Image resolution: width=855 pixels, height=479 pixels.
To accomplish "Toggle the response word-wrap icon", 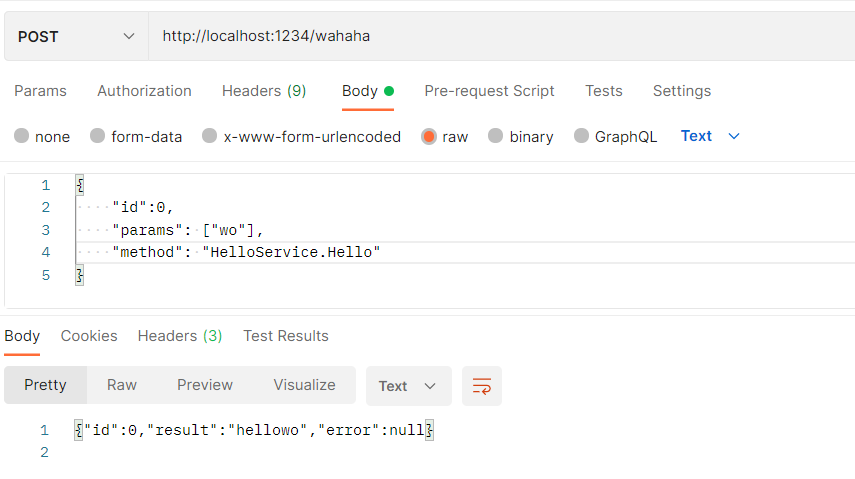I will 482,385.
